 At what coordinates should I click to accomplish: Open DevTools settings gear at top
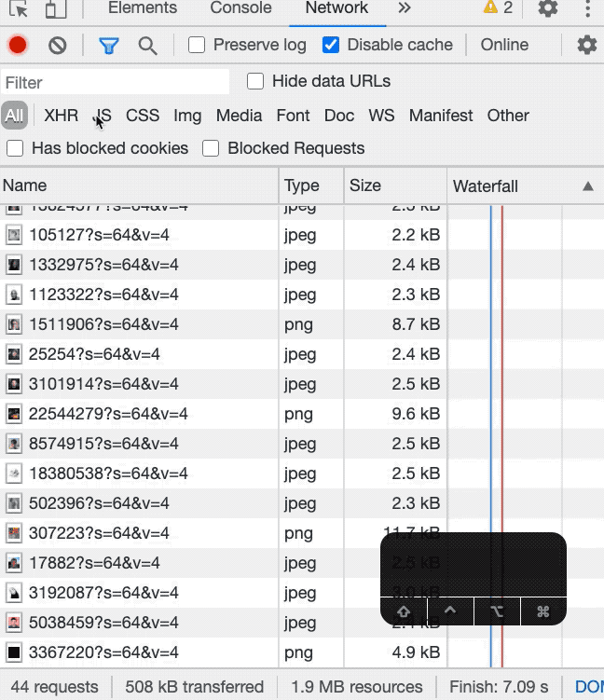tap(548, 7)
